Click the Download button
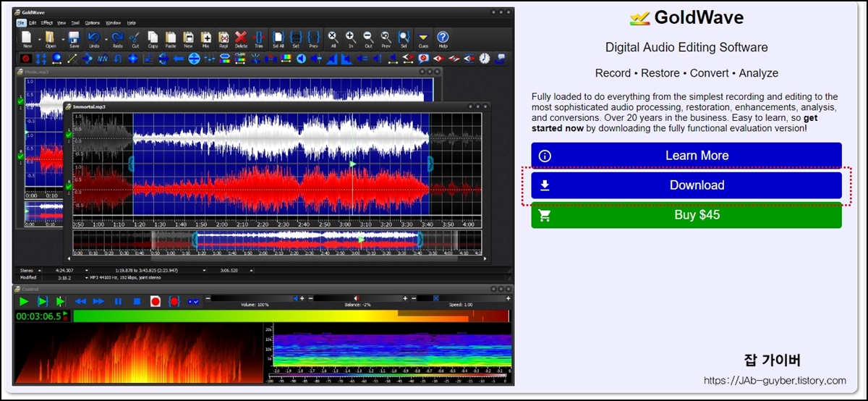868x401 pixels. [x=686, y=185]
